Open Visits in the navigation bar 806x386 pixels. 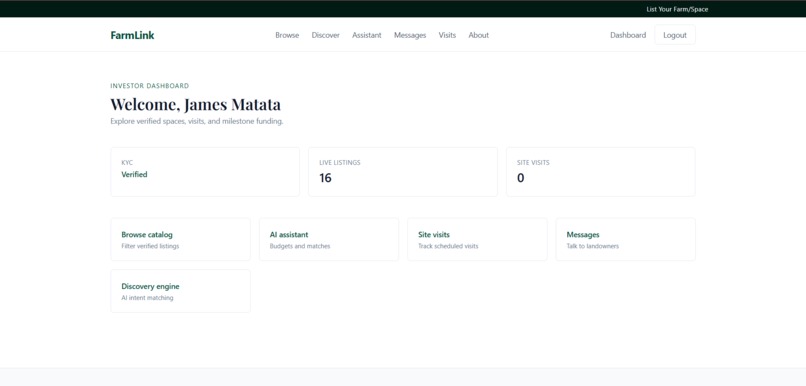(x=447, y=35)
